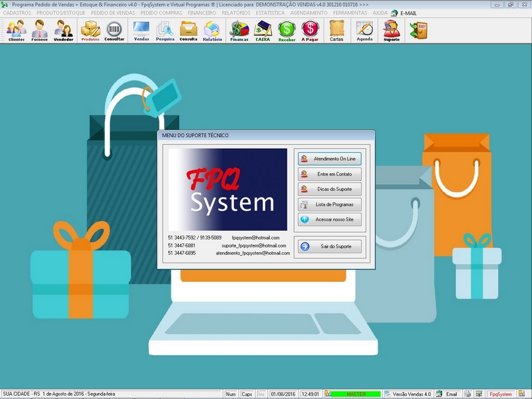Click the Pesquisa magnifier icon

point(165,31)
